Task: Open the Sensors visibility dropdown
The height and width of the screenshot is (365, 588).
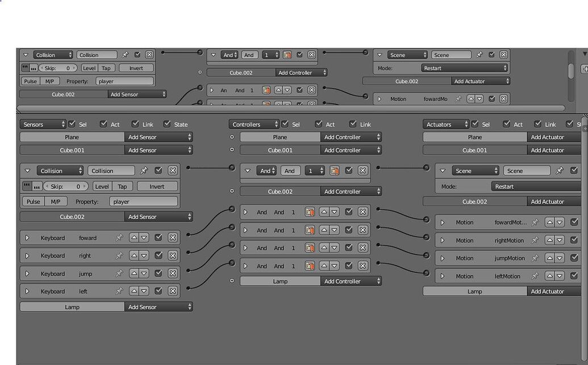Action: [43, 124]
